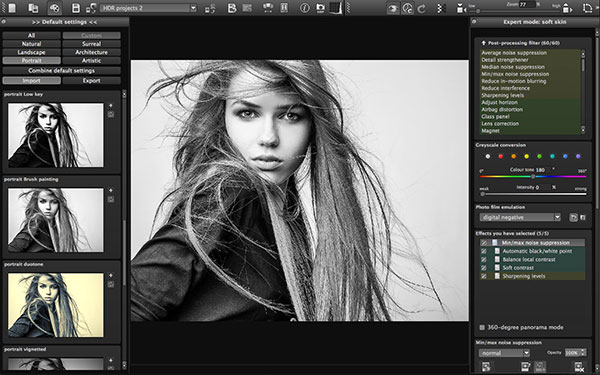Viewport: 600px width, 375px height.
Task: Click the leftmost icon below normal dropdown
Action: point(486,366)
